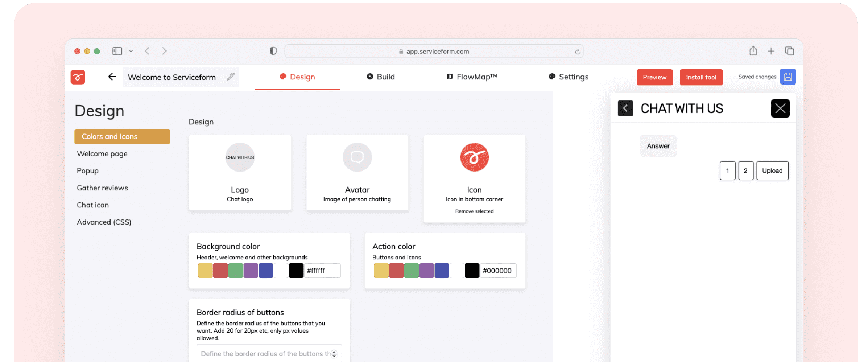This screenshot has width=868, height=362.
Task: Open a new browser tab with the plus
Action: pos(771,51)
